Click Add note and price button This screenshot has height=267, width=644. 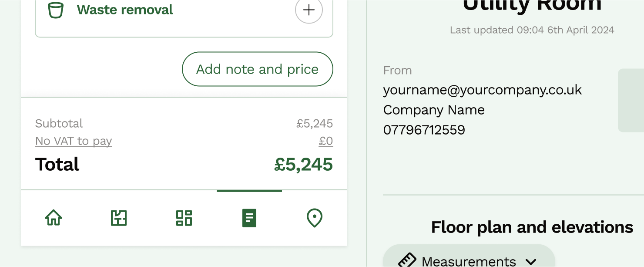click(x=257, y=69)
